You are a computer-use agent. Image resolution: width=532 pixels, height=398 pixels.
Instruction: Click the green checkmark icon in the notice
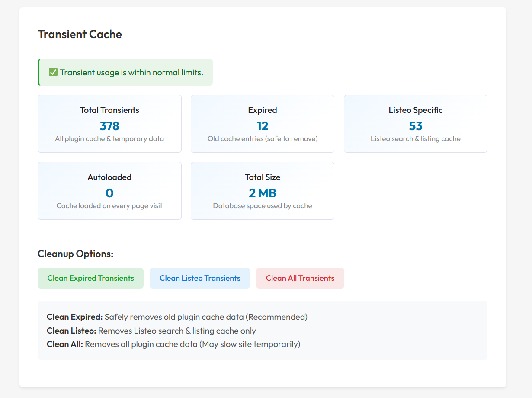coord(53,72)
